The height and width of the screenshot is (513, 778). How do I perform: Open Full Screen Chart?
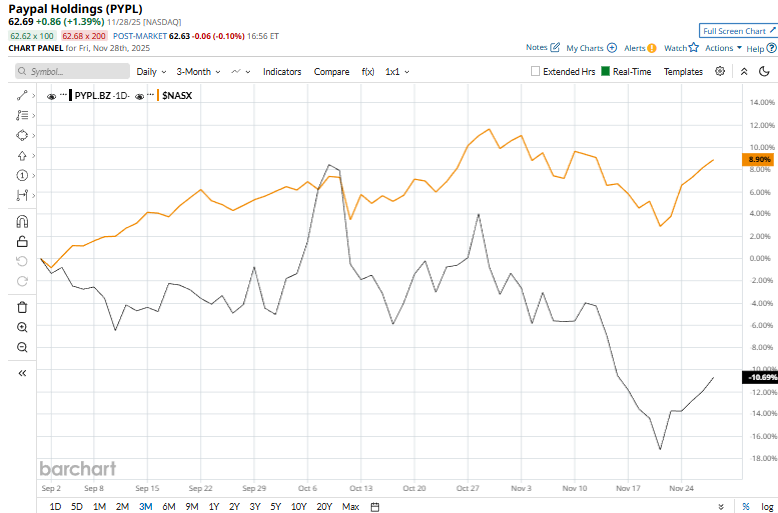click(738, 31)
